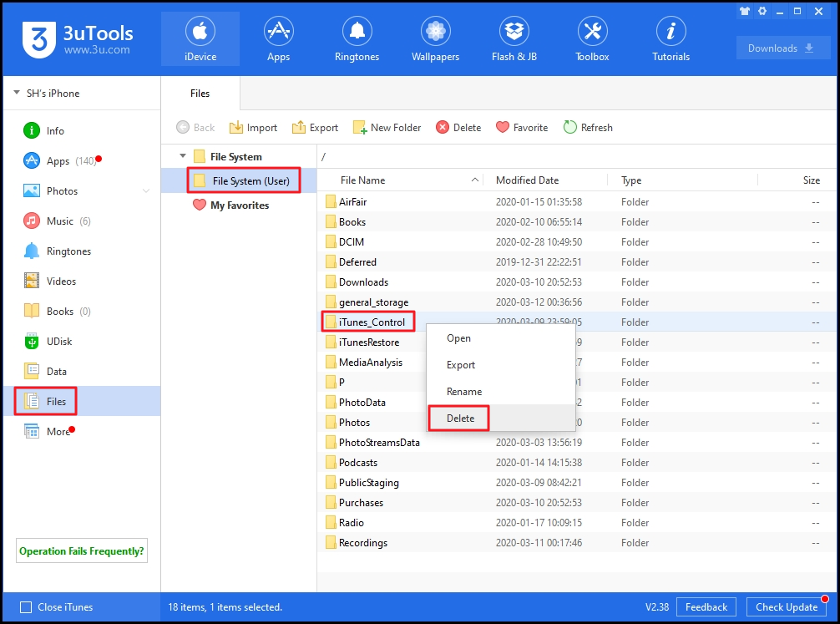The width and height of the screenshot is (840, 624).
Task: Choose Export in the context menu
Action: [x=501, y=364]
